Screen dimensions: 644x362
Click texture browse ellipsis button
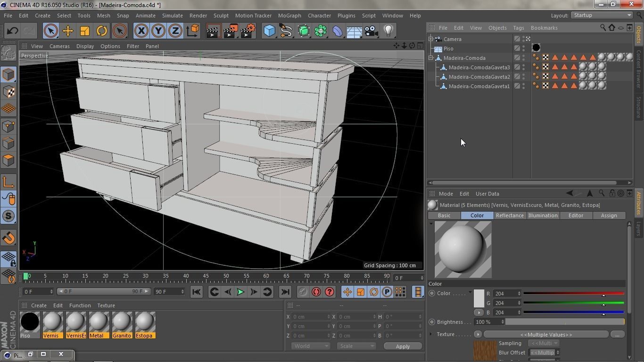[617, 335]
